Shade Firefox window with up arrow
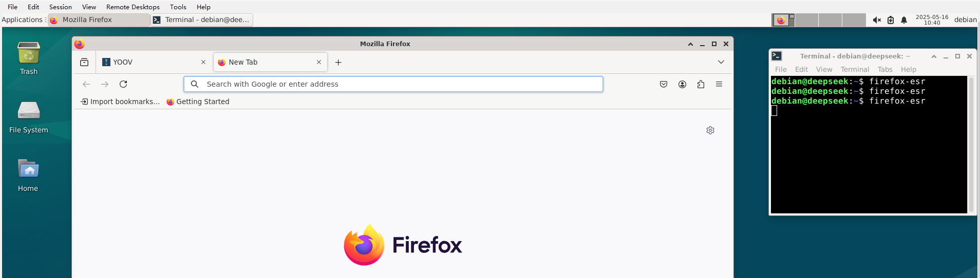980x278 pixels. (690, 44)
